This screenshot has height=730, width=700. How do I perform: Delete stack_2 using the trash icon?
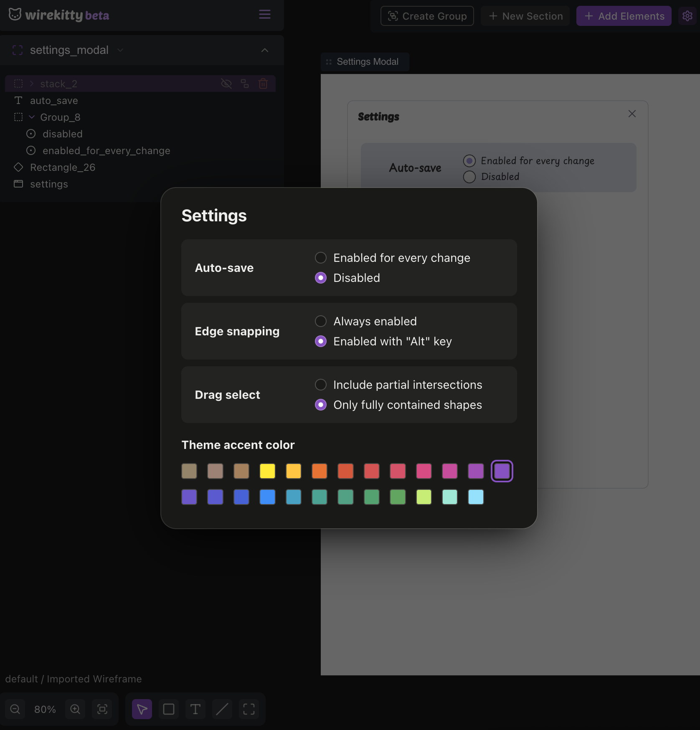pyautogui.click(x=263, y=84)
